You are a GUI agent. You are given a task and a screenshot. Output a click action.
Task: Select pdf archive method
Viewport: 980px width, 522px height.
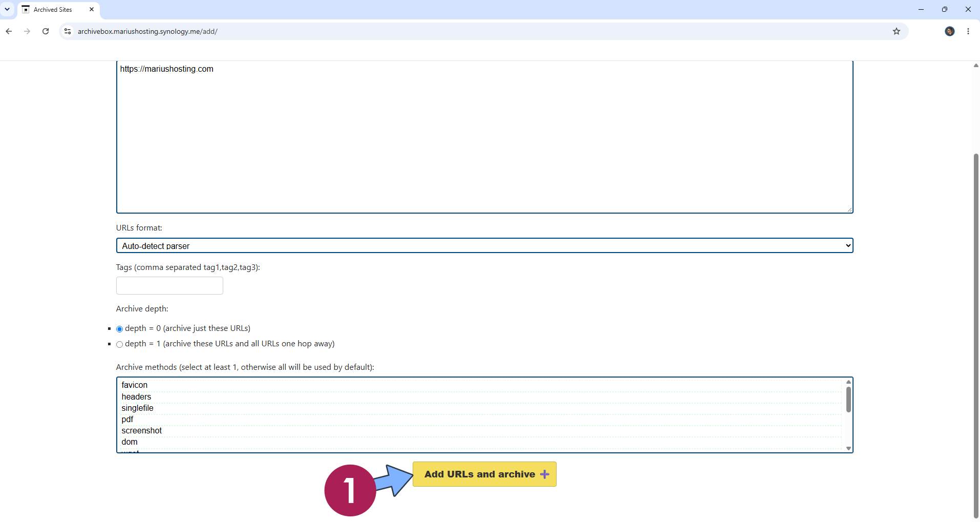(481, 420)
